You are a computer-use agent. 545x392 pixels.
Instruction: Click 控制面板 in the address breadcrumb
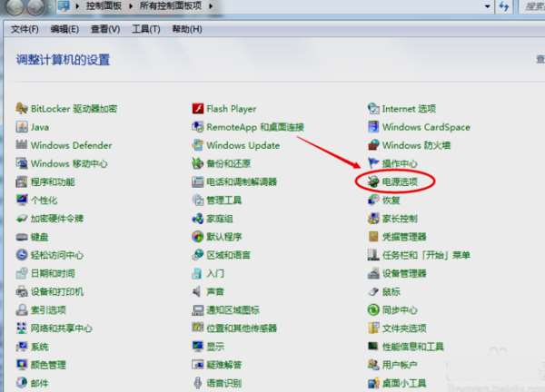click(x=104, y=6)
